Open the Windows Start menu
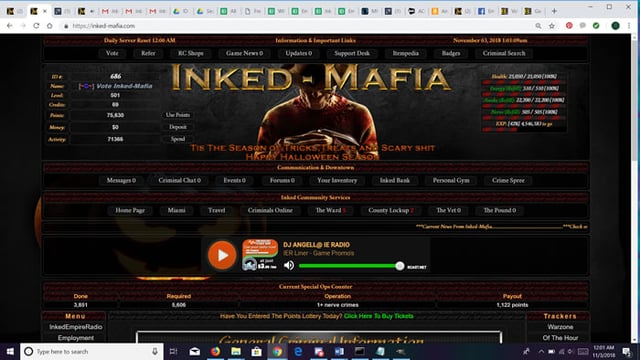The image size is (640, 360). tap(10, 351)
